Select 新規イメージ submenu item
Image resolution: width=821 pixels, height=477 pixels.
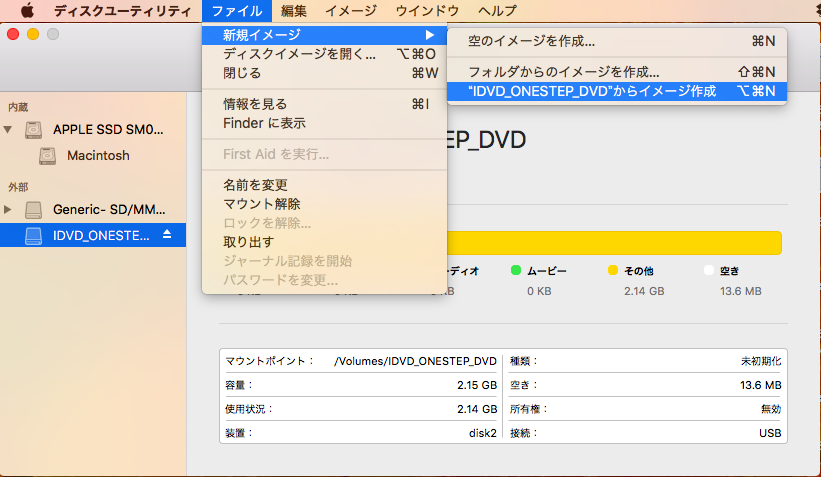click(x=324, y=35)
